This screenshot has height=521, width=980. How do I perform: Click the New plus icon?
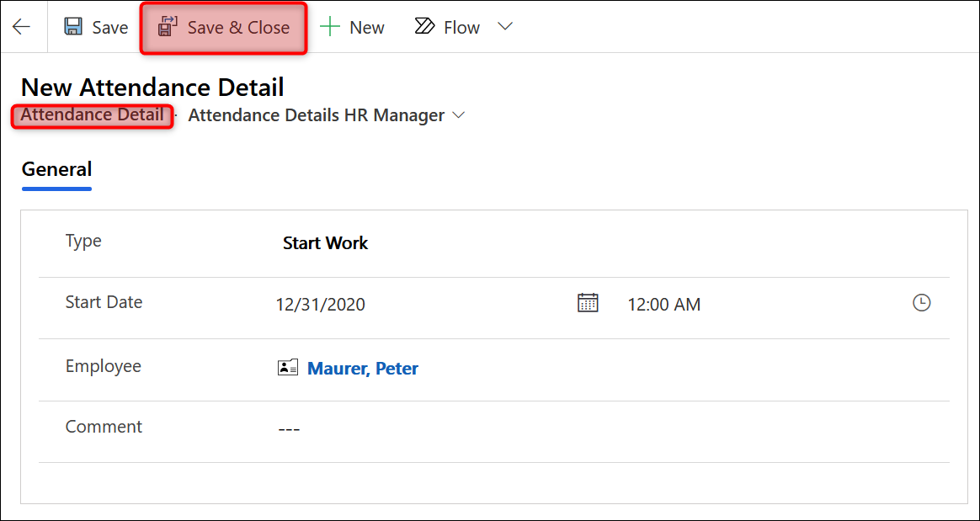(330, 27)
